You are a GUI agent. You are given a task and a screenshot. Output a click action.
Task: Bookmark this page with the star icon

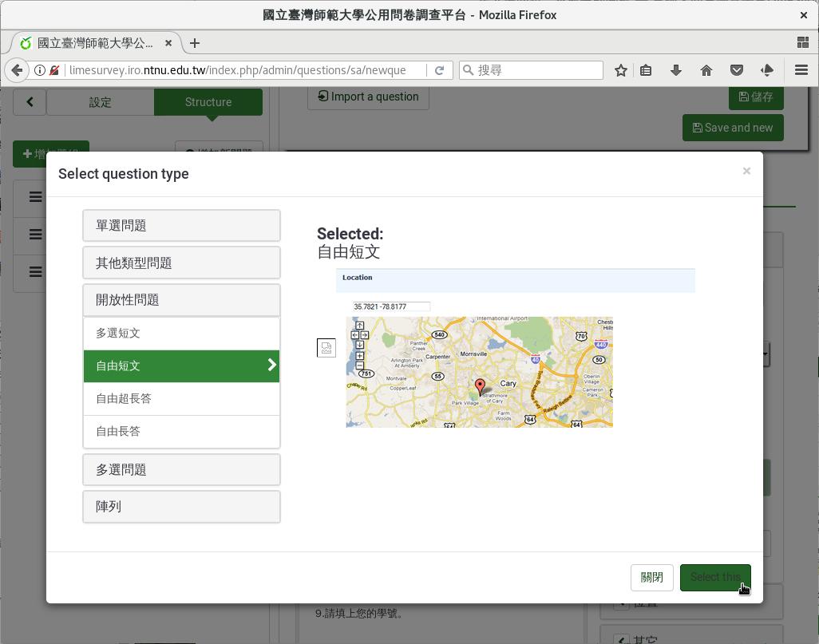[620, 70]
